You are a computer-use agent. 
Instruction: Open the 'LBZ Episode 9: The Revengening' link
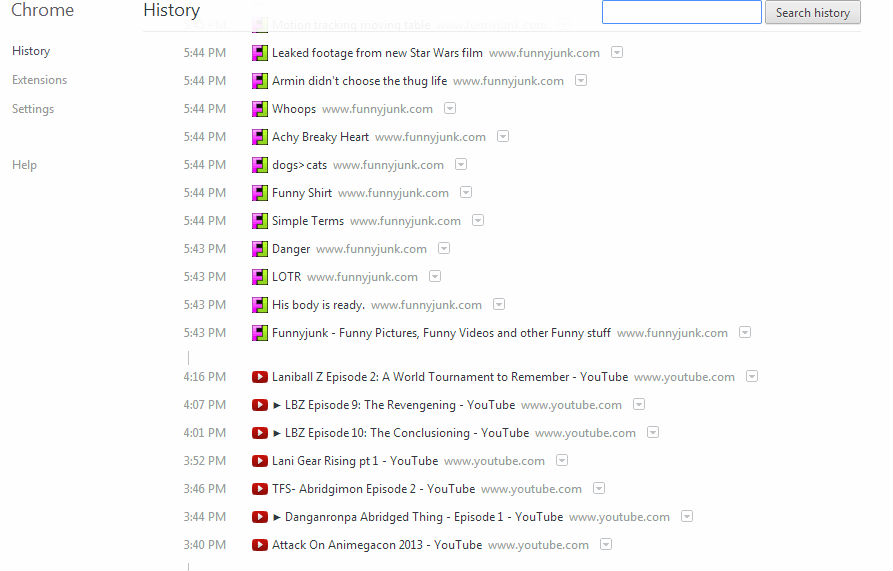(x=394, y=405)
